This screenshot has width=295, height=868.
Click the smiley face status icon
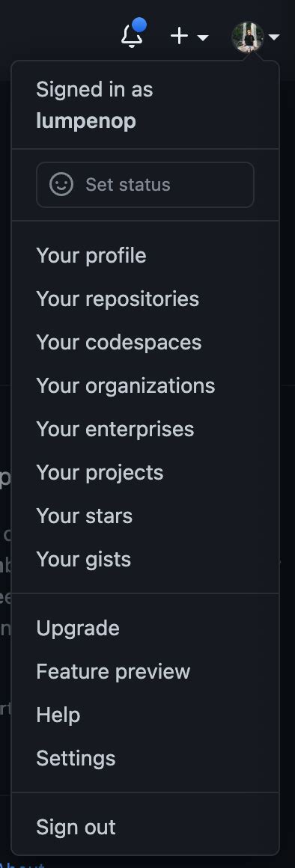pos(61,184)
